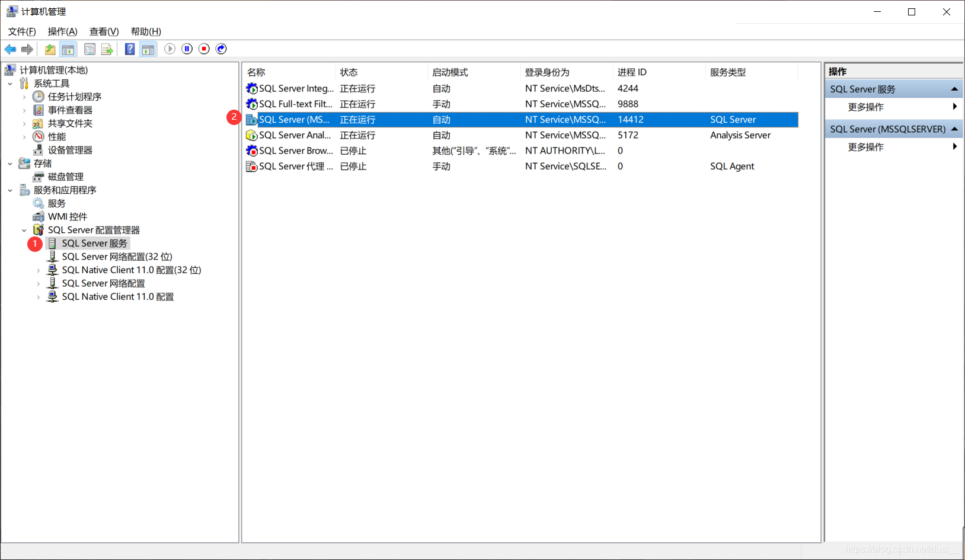Expand the 性能 node arrow
The height and width of the screenshot is (560, 965).
24,137
